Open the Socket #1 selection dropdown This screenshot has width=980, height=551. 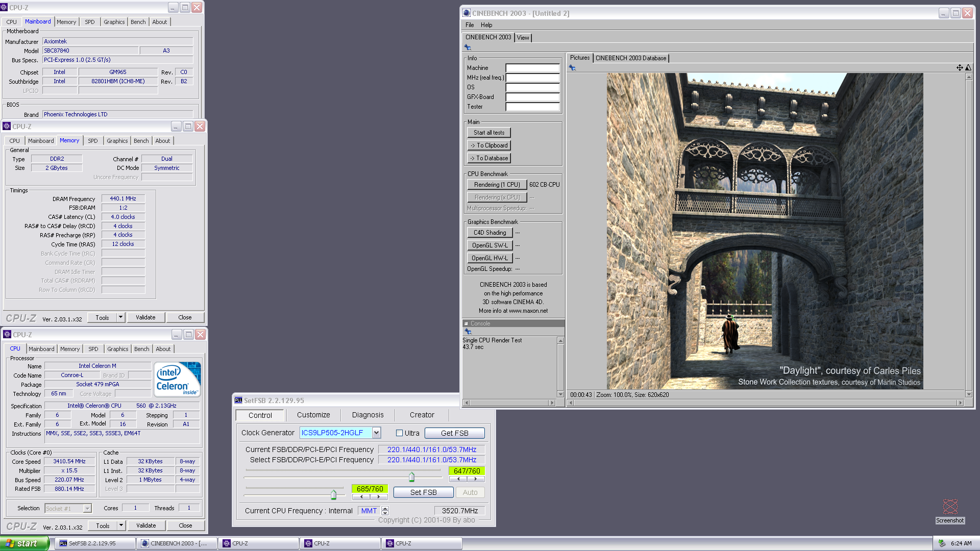(87, 508)
